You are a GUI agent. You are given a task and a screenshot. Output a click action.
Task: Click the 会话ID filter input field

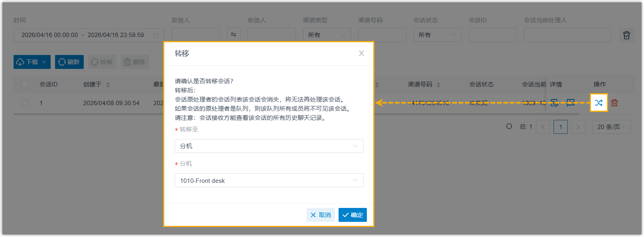pyautogui.click(x=492, y=35)
